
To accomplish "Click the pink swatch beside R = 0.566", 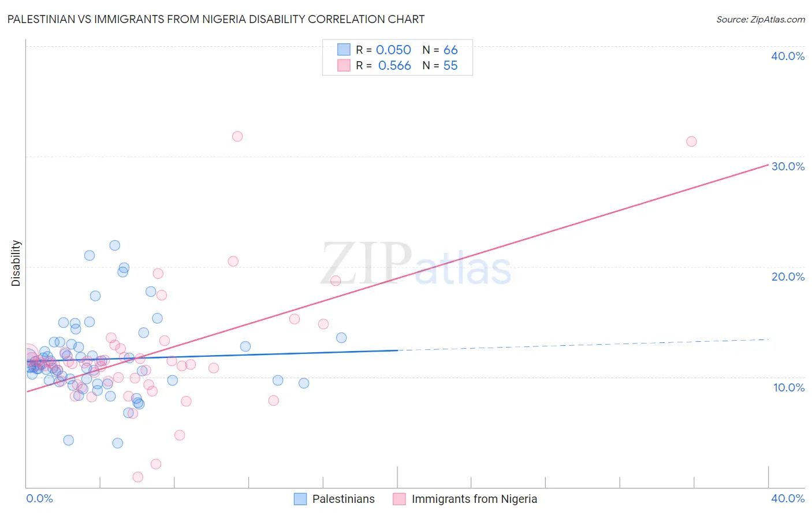I will click(x=344, y=65).
